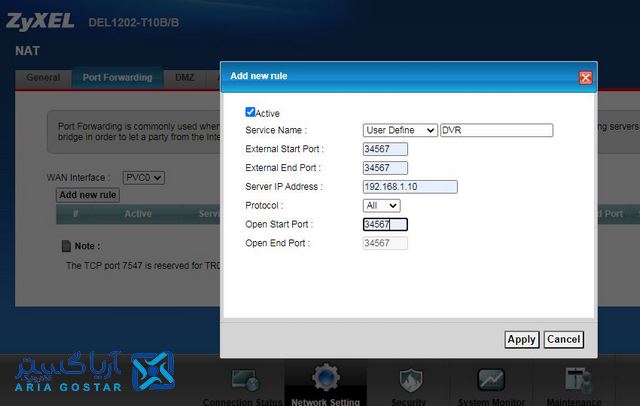This screenshot has height=406, width=640.
Task: Focus the External End Port field
Action: [x=385, y=168]
